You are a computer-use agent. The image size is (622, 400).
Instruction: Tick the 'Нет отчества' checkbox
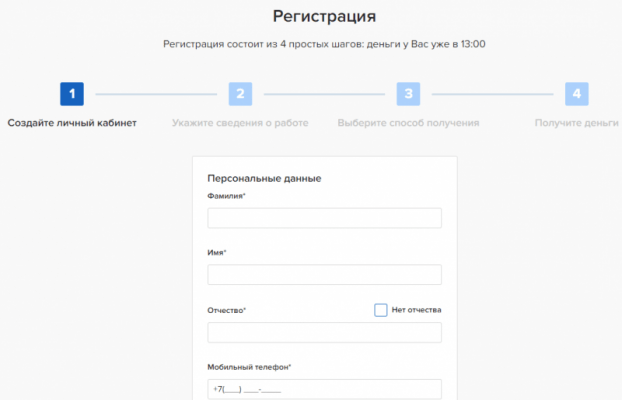pos(381,310)
